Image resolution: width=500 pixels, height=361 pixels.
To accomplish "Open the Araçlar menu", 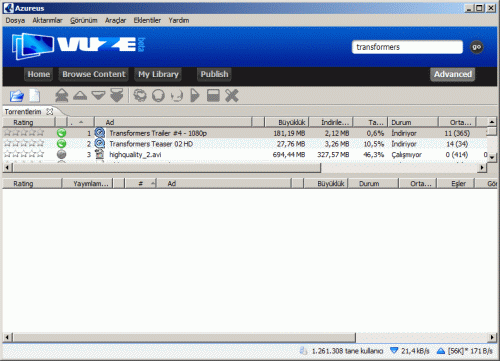I will click(x=115, y=20).
